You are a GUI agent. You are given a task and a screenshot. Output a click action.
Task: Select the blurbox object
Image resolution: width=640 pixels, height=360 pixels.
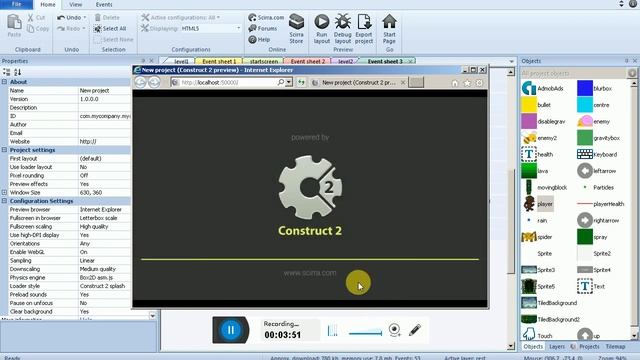pos(595,88)
